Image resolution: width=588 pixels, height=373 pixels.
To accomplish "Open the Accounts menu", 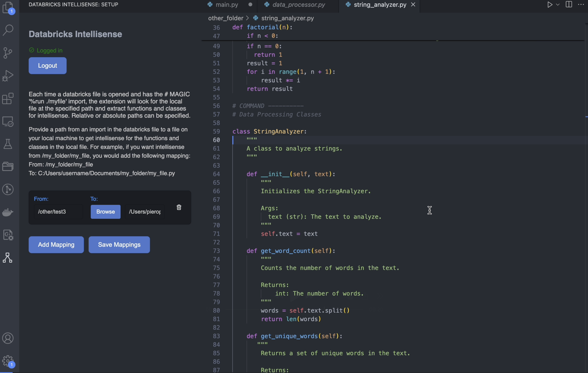I will coord(8,338).
